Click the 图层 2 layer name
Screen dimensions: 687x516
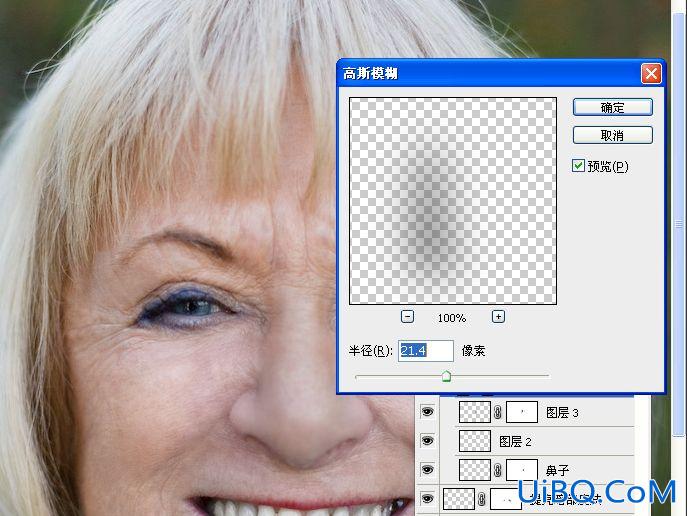point(515,442)
